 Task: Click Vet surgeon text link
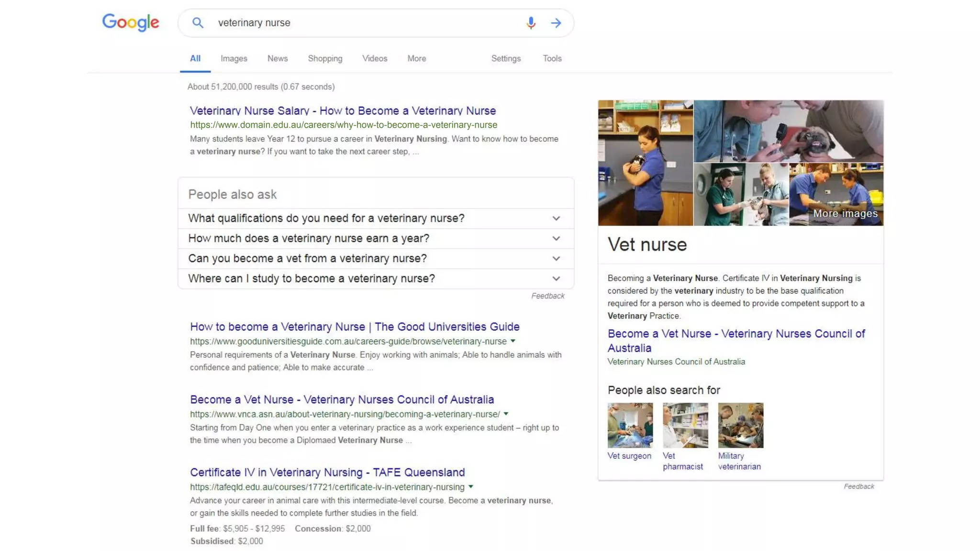click(629, 456)
